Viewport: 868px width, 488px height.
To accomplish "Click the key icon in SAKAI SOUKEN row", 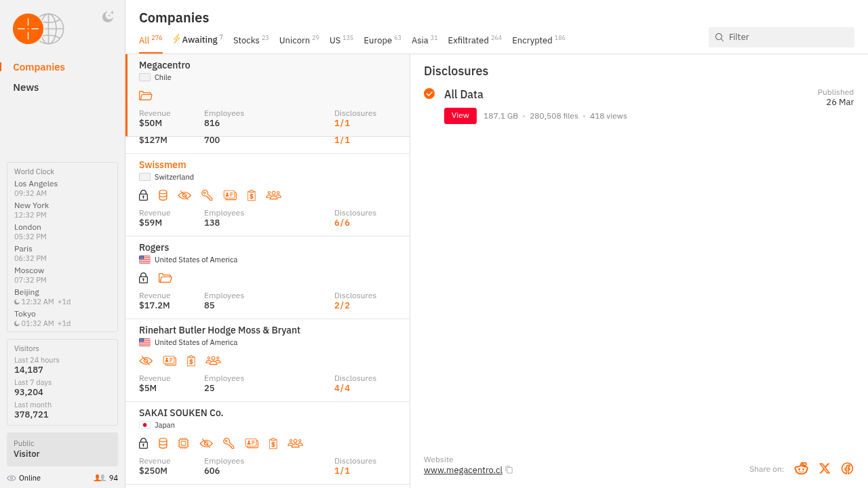I will tap(229, 443).
